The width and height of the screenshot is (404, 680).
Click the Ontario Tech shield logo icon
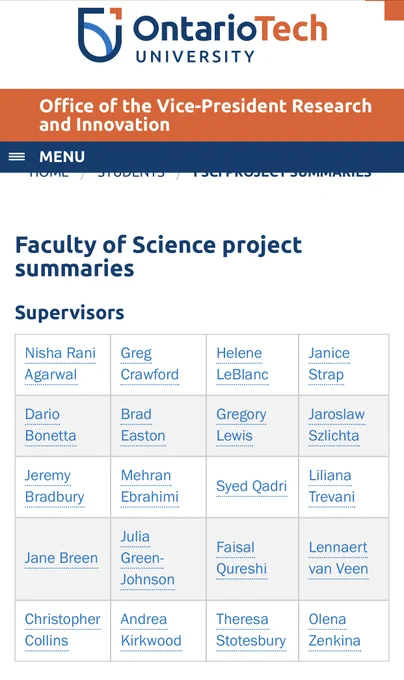click(x=100, y=35)
